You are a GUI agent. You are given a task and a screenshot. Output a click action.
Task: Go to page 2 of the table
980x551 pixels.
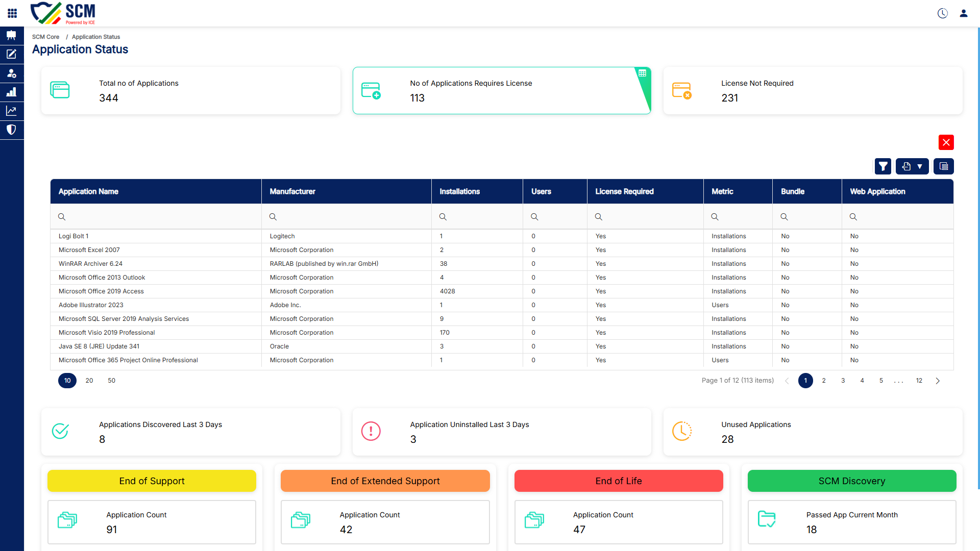824,381
